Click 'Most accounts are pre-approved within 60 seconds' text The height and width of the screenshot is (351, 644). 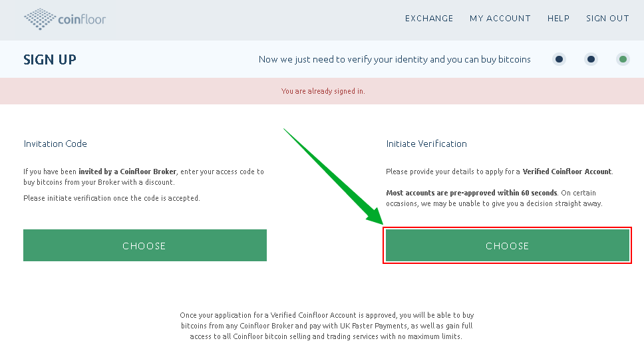click(x=472, y=193)
